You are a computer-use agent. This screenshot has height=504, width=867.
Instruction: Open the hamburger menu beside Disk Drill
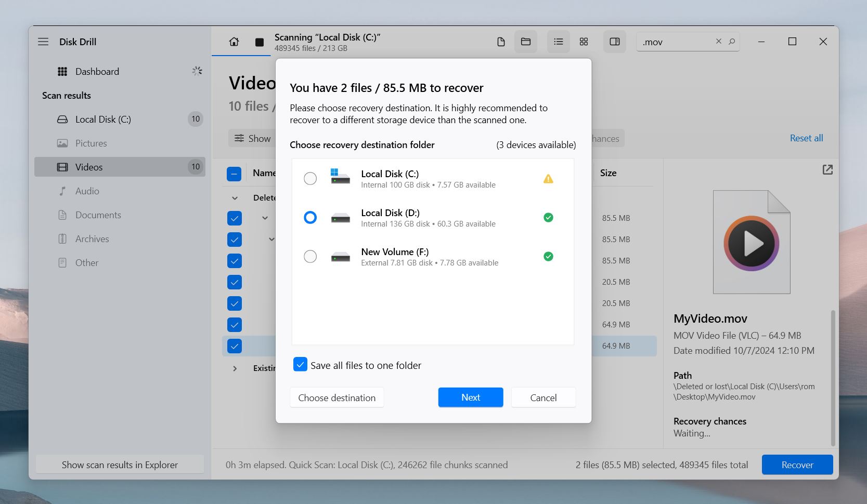click(x=43, y=42)
